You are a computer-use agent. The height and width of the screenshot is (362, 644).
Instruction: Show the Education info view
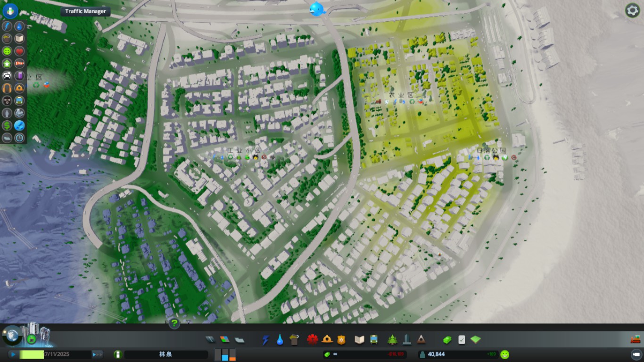[19, 39]
